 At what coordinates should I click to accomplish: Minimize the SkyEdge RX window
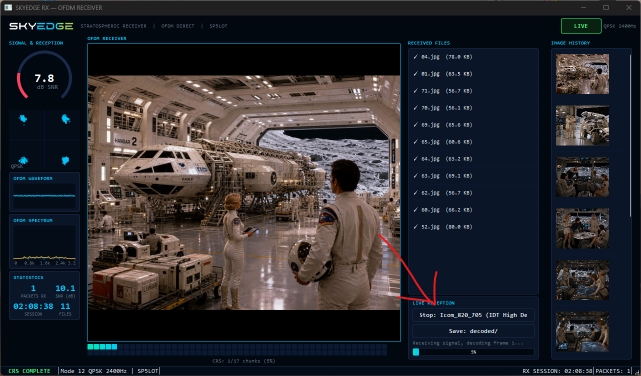583,7
